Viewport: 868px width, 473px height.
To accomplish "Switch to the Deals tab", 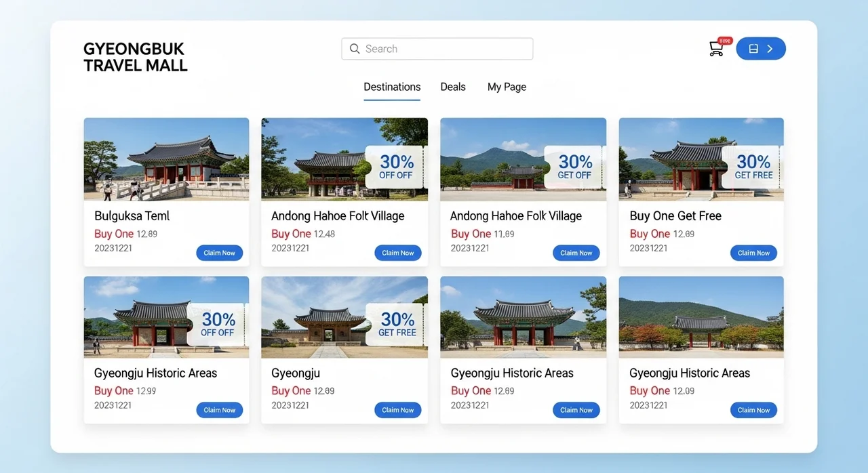I will 453,87.
